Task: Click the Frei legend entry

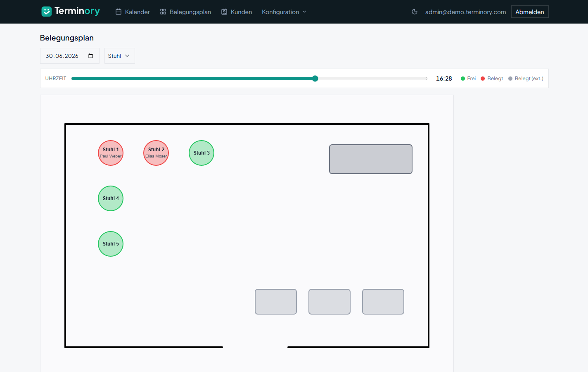Action: pos(468,79)
